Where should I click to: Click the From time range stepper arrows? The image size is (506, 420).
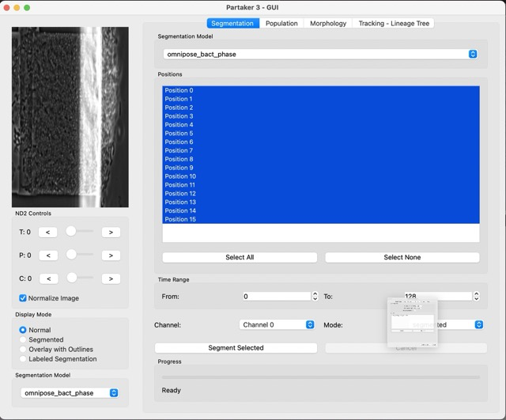point(315,297)
